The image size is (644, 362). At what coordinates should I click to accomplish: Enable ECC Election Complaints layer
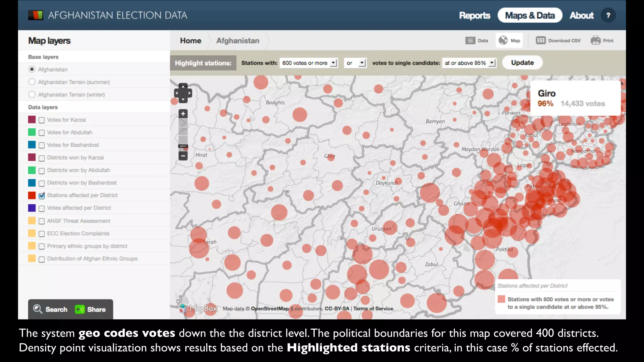tap(42, 234)
